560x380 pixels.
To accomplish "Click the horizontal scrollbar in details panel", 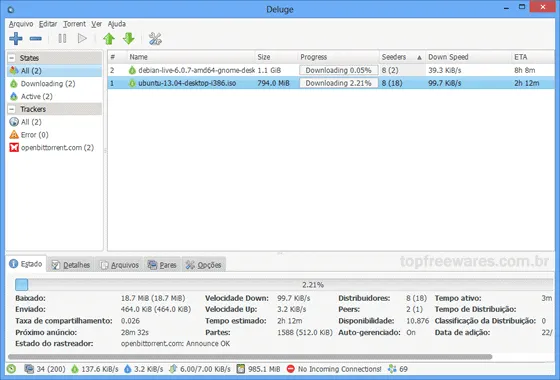I will 250,356.
